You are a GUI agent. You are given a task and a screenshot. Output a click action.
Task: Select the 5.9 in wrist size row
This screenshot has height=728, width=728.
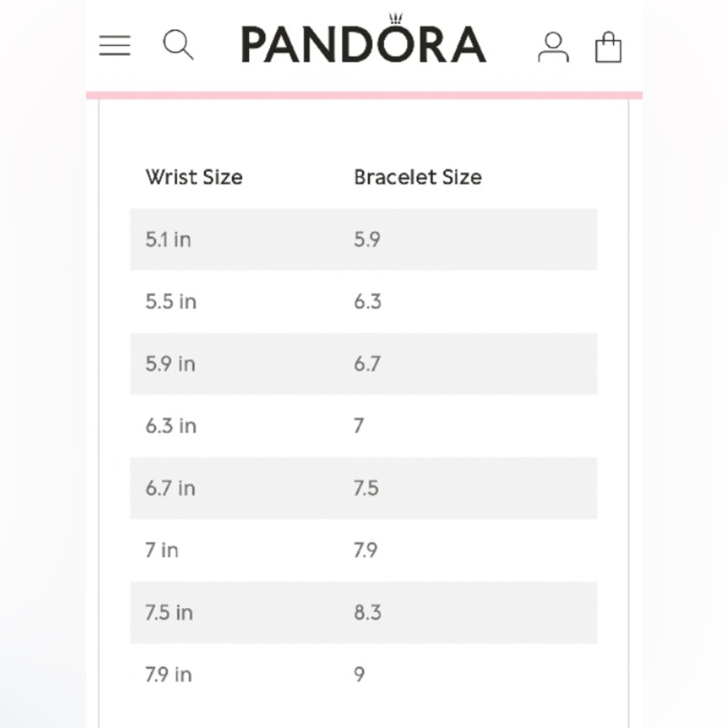[363, 364]
